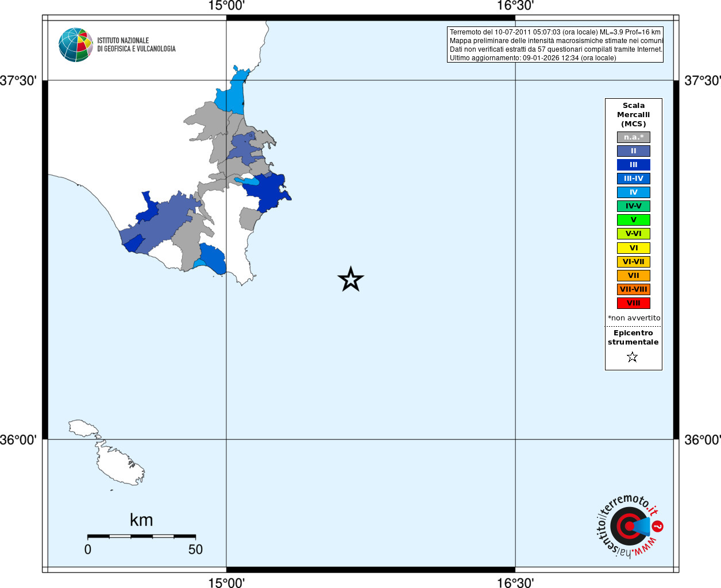Click the 'Ultimo aggiornamento' date line

533,58
